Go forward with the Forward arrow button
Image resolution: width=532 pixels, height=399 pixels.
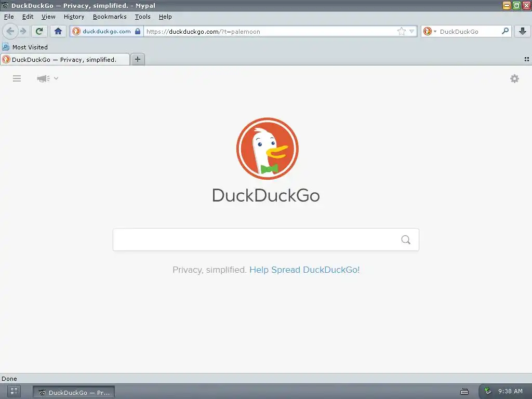23,31
